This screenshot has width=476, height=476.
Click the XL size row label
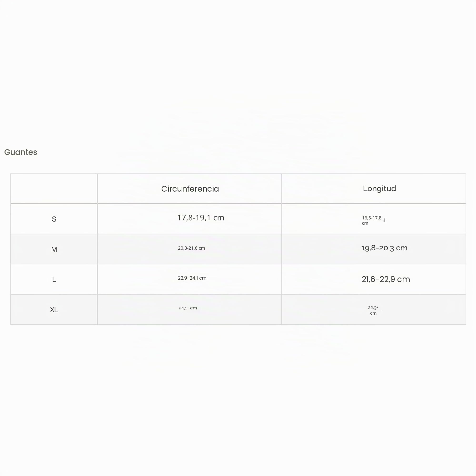[x=54, y=310]
